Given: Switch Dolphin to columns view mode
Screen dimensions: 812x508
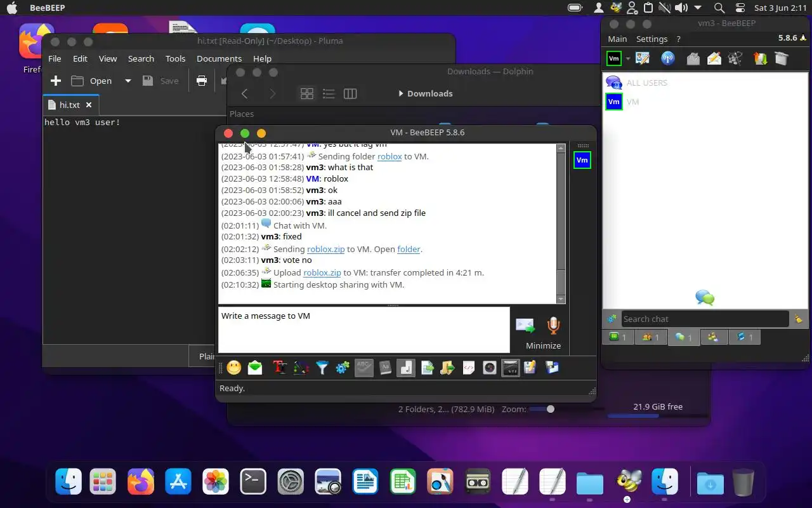Looking at the screenshot, I should click(x=350, y=93).
